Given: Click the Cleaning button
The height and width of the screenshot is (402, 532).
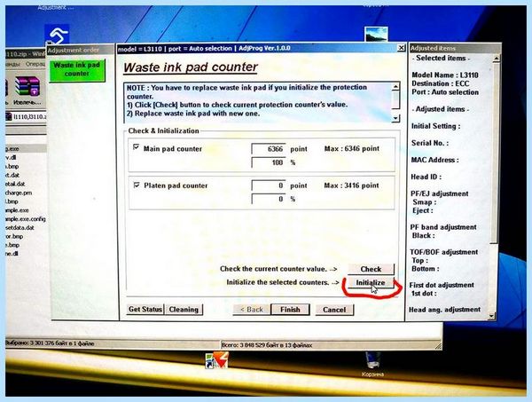Looking at the screenshot, I should [184, 310].
